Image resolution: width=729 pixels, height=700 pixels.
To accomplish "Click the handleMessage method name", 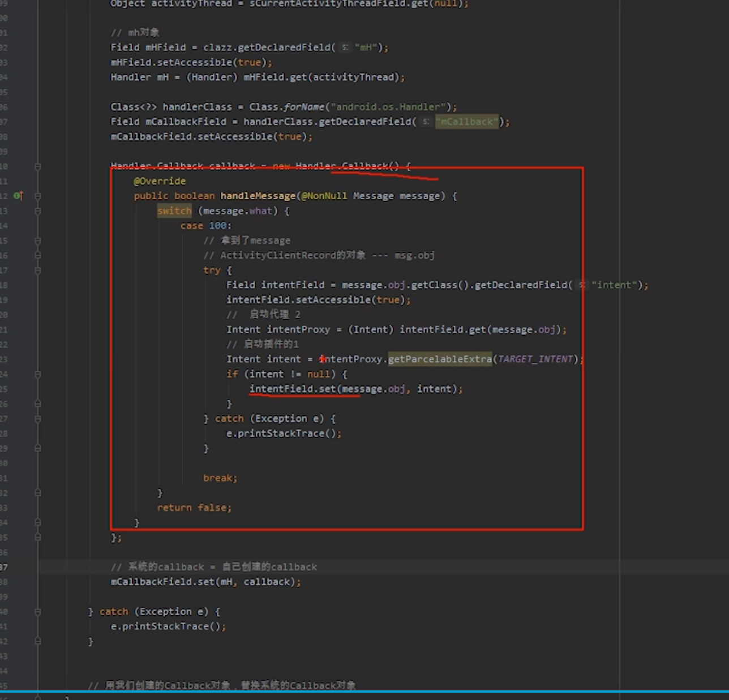I will point(258,196).
